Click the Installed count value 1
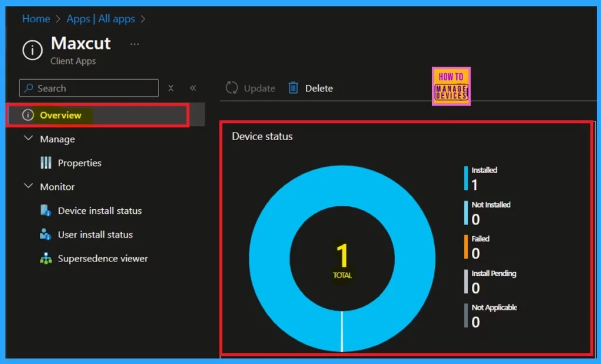Screen dimensions: 601x364 point(475,185)
